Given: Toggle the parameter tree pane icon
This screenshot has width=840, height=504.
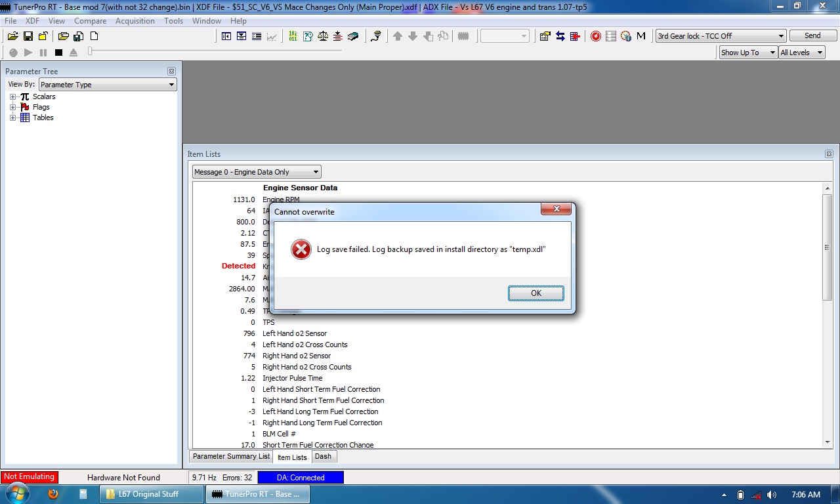Looking at the screenshot, I should click(226, 36).
